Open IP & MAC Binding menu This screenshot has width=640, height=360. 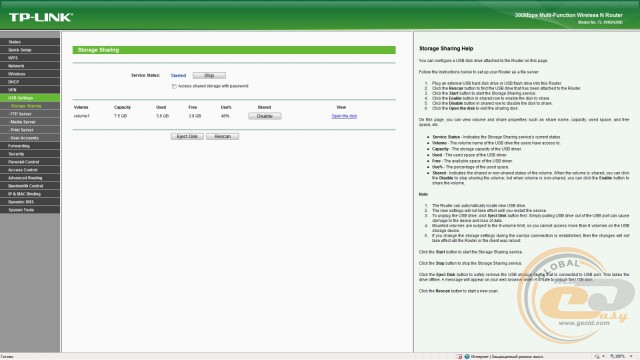30,194
